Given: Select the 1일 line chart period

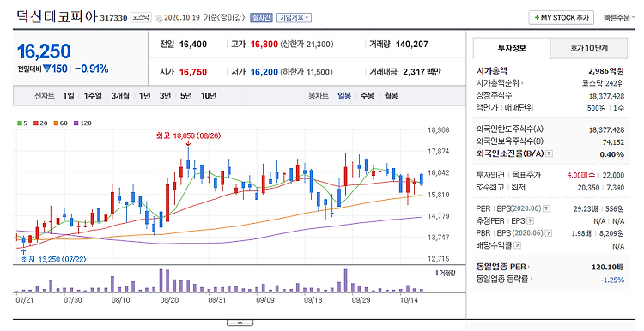Looking at the screenshot, I should click(69, 96).
